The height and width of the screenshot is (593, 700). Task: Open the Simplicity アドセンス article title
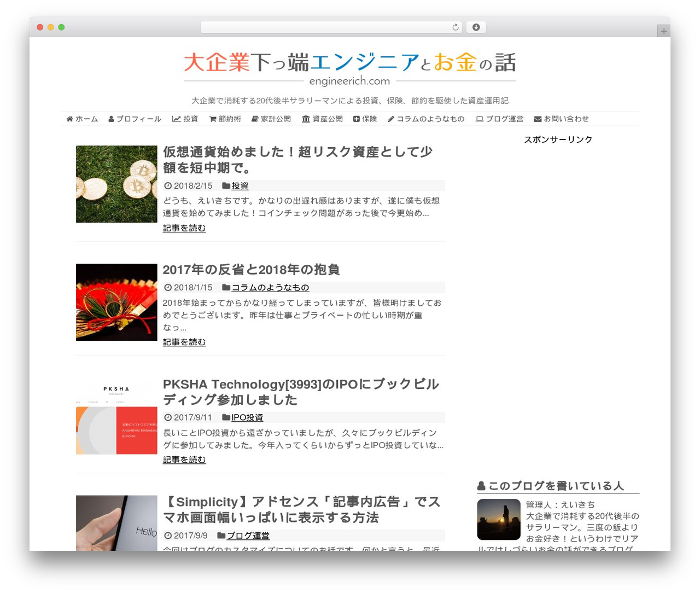point(302,510)
